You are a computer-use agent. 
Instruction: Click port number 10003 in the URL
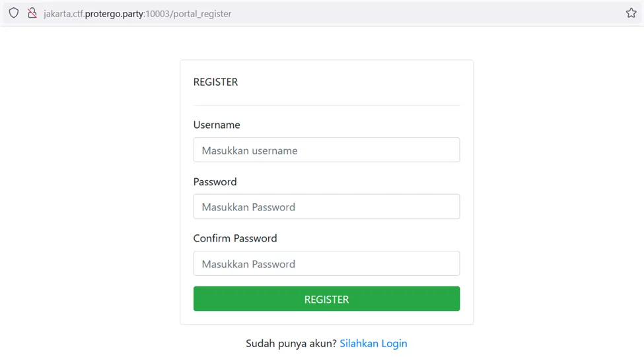point(159,14)
